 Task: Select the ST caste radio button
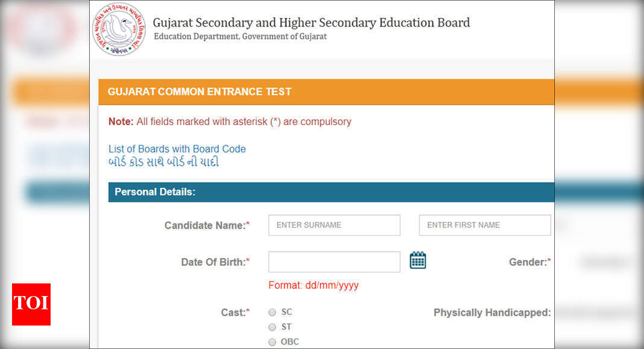point(272,327)
